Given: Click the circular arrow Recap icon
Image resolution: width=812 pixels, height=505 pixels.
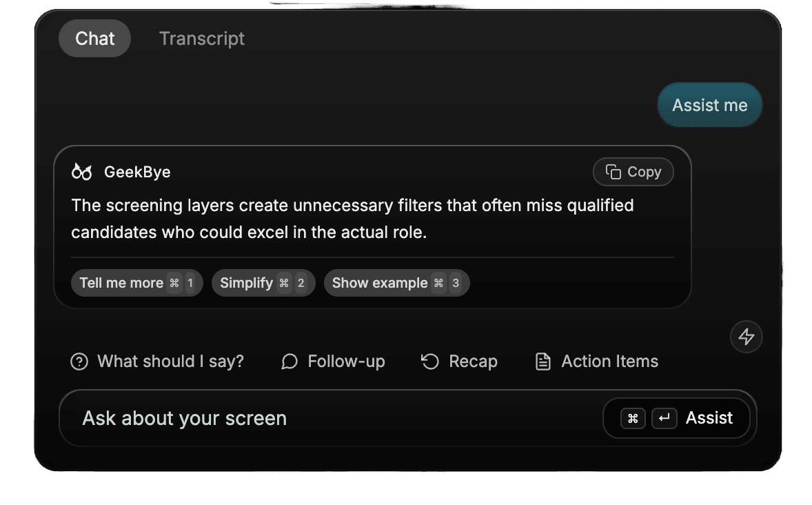Looking at the screenshot, I should [x=429, y=361].
